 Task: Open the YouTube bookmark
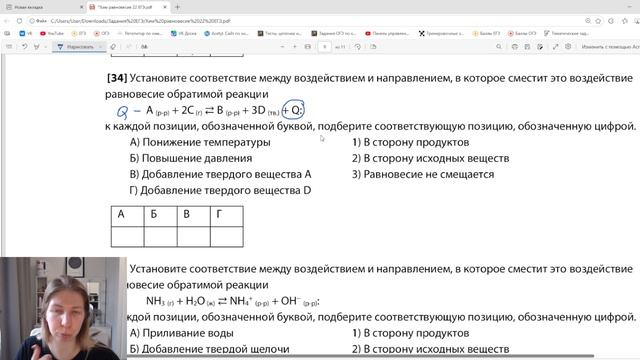click(x=52, y=33)
